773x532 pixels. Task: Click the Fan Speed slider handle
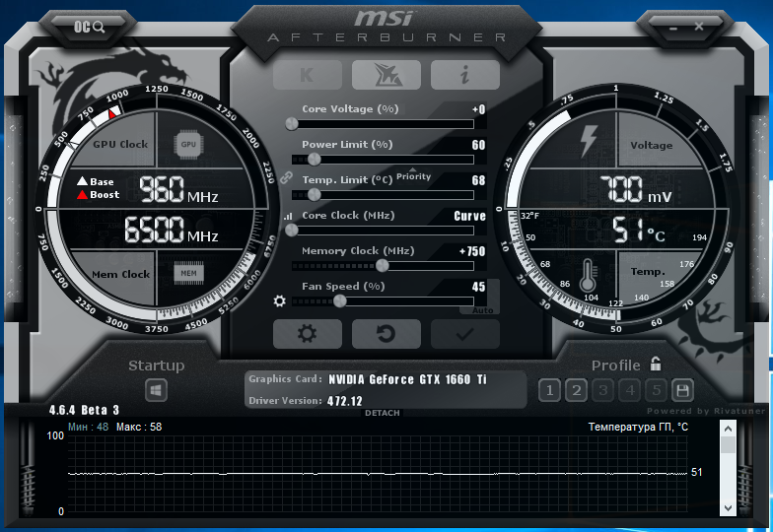[x=339, y=301]
